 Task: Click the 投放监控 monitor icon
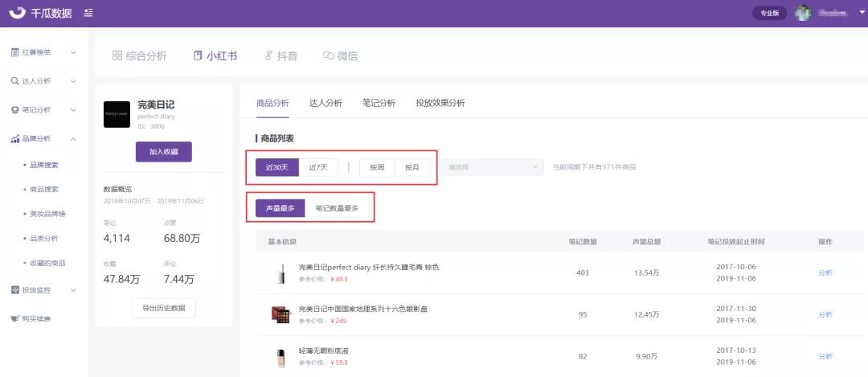point(15,289)
